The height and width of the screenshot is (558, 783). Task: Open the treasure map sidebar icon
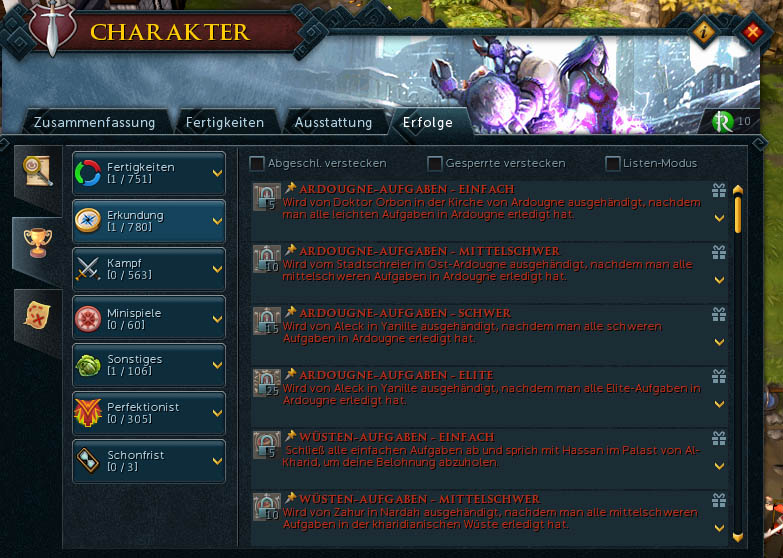(x=37, y=315)
